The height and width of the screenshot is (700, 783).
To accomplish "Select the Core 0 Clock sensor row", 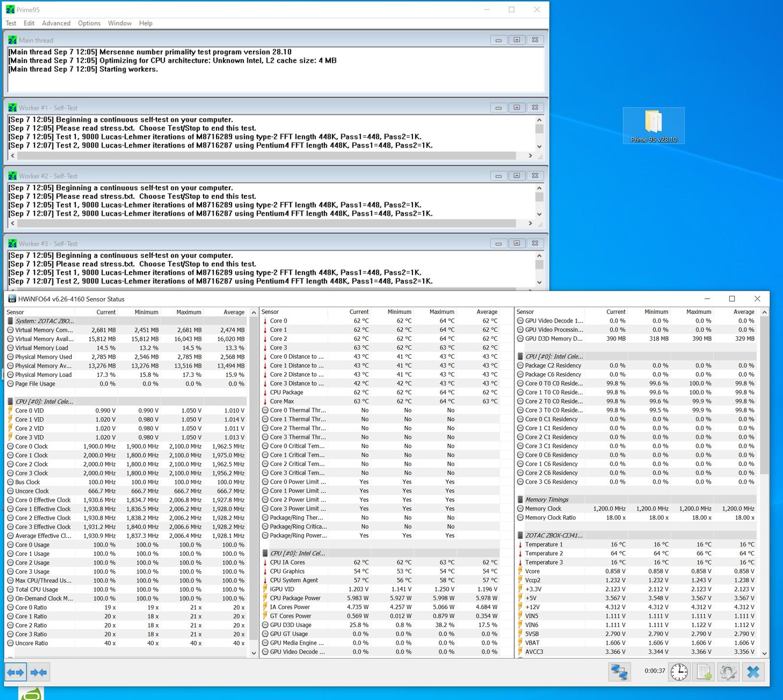I will 32,446.
